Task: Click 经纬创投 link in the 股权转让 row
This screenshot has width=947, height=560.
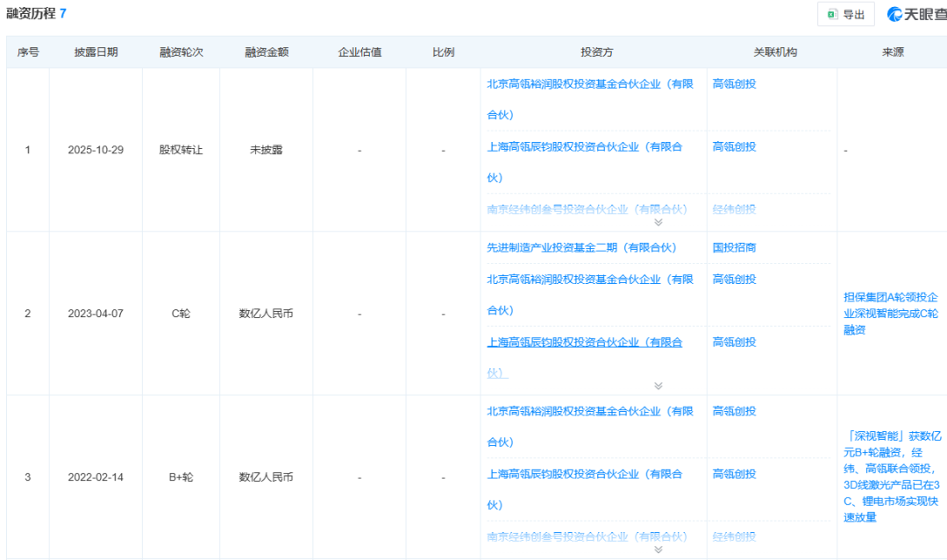Action: click(734, 209)
